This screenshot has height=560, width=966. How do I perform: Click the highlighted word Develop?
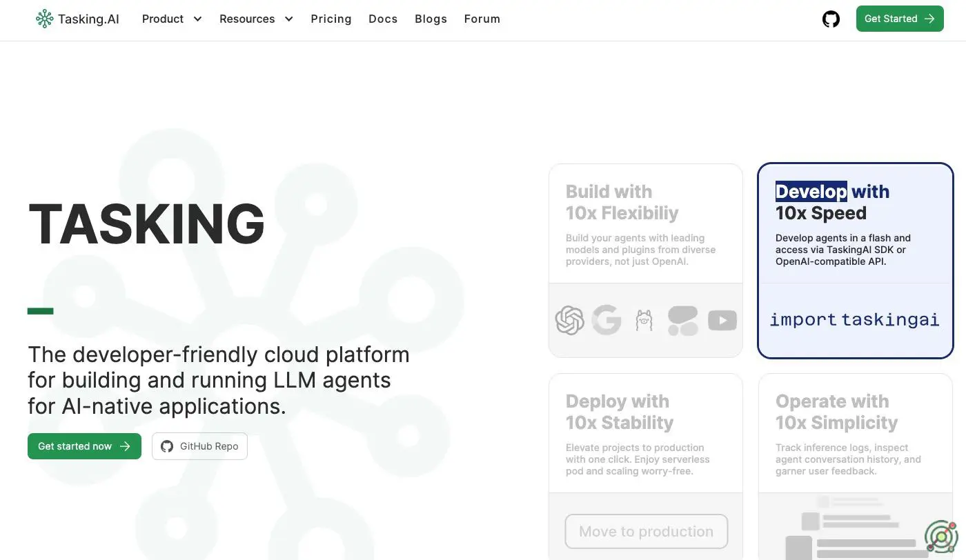click(811, 191)
